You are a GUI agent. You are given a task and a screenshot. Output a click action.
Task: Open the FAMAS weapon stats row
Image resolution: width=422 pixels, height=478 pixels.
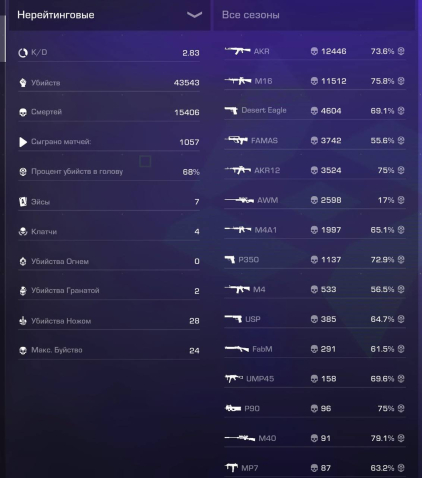pyautogui.click(x=315, y=141)
